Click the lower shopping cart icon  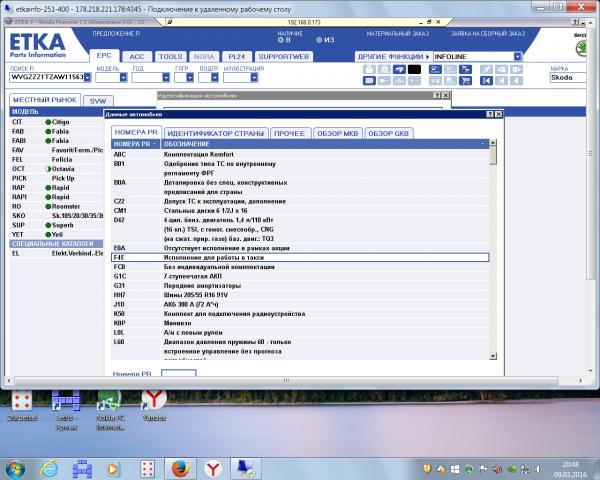pyautogui.click(x=465, y=80)
